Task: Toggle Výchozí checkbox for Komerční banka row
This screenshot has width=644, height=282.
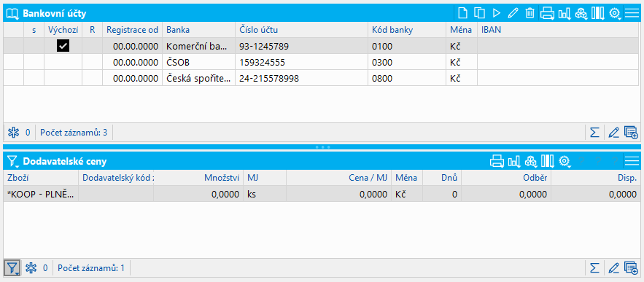Action: (x=63, y=46)
